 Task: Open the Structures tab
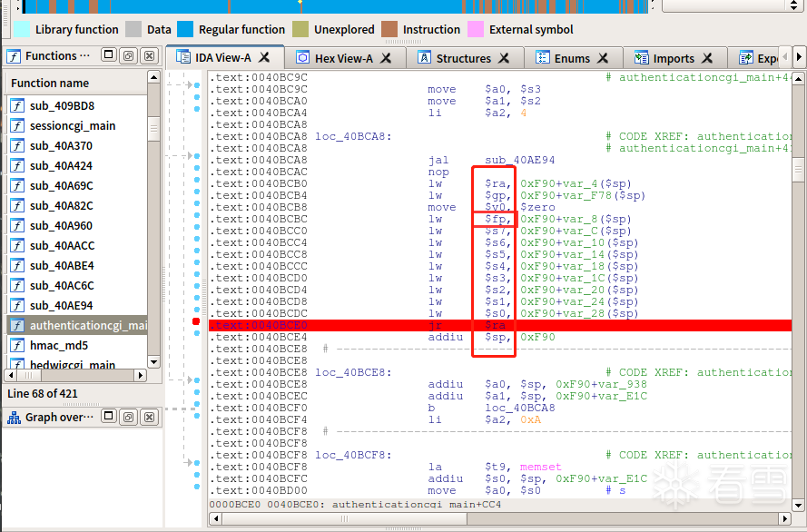463,58
